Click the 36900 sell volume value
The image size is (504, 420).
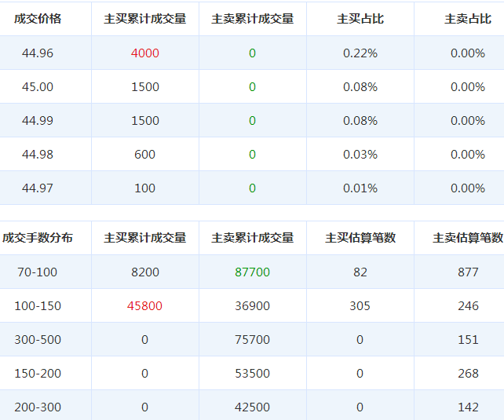click(x=252, y=306)
